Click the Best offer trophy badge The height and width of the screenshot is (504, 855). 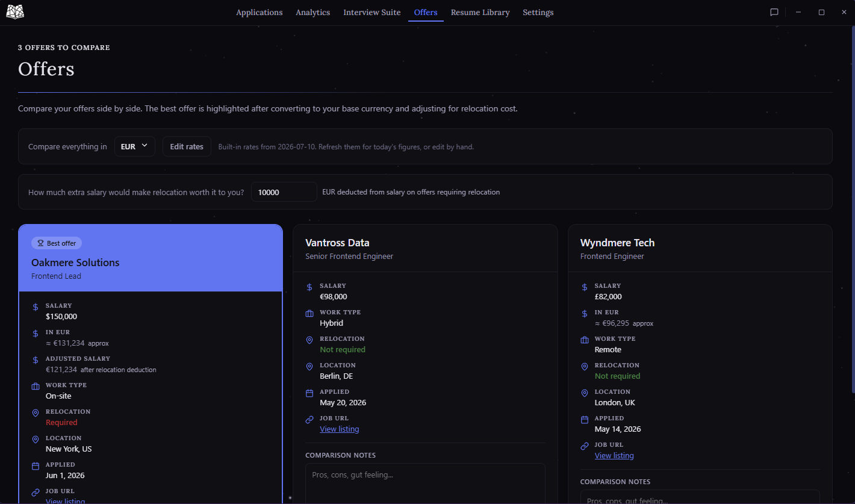57,243
